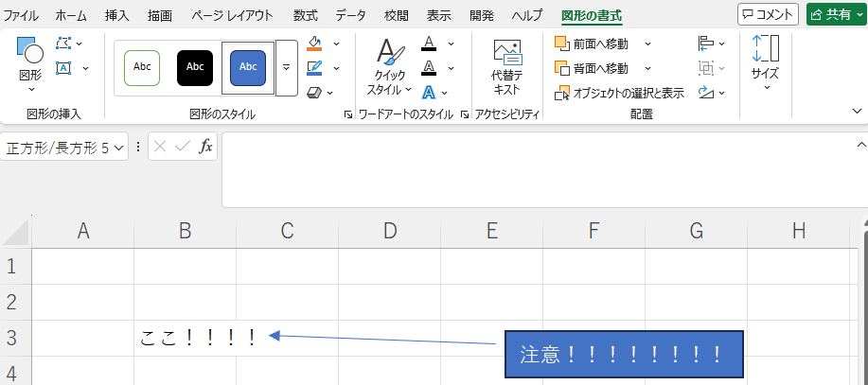The width and height of the screenshot is (868, 385).
Task: Switch to the ページ レイアウト tab
Action: (233, 15)
